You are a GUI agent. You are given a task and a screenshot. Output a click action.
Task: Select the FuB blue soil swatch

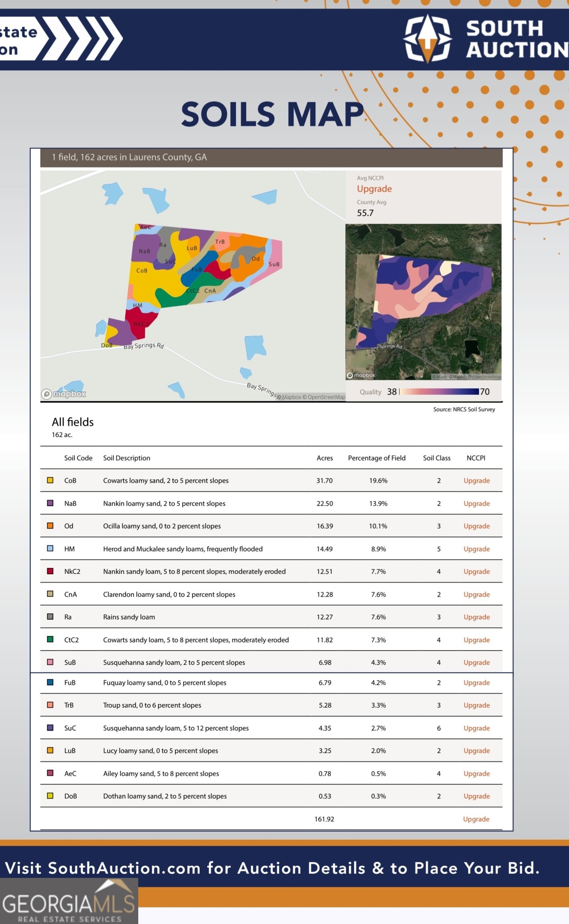(50, 682)
